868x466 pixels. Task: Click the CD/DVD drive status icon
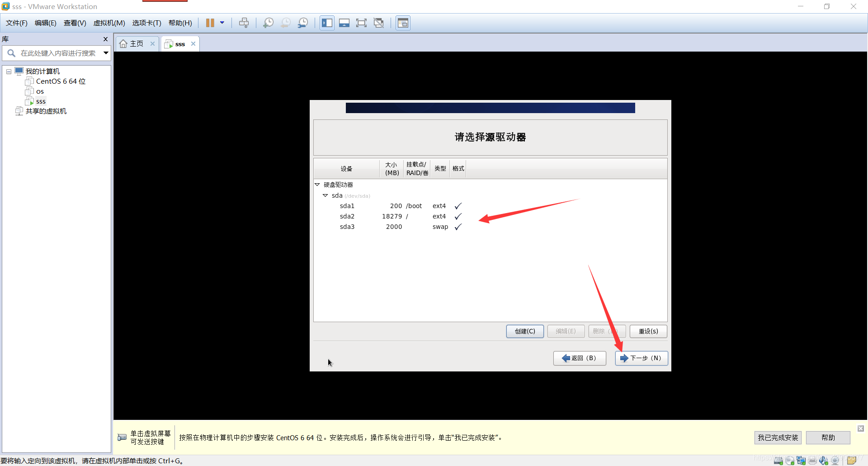[790, 461]
